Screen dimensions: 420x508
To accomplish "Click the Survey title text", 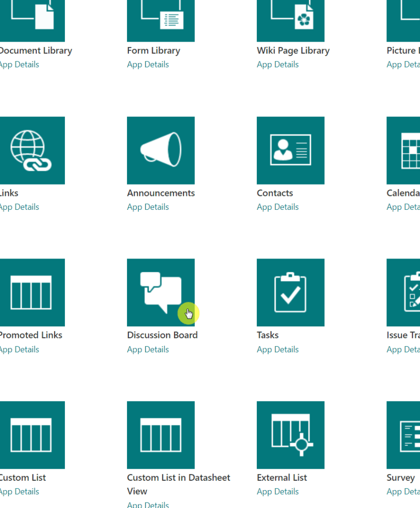I will [x=401, y=478].
